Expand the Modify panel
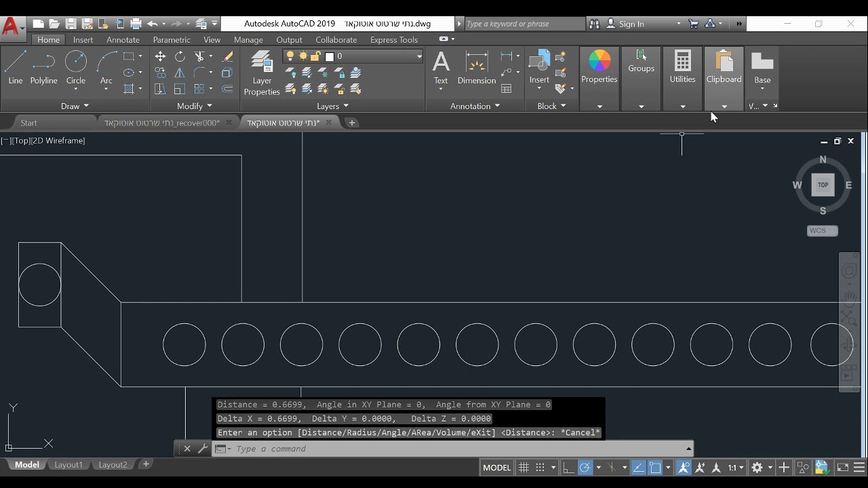The height and width of the screenshot is (488, 868). pos(195,106)
